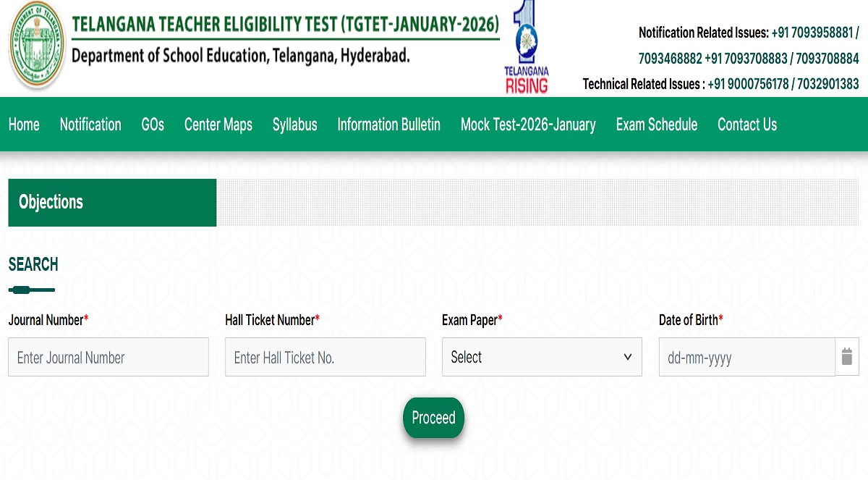Expand the Exam Paper dropdown
Image resolution: width=868 pixels, height=480 pixels.
tap(542, 357)
